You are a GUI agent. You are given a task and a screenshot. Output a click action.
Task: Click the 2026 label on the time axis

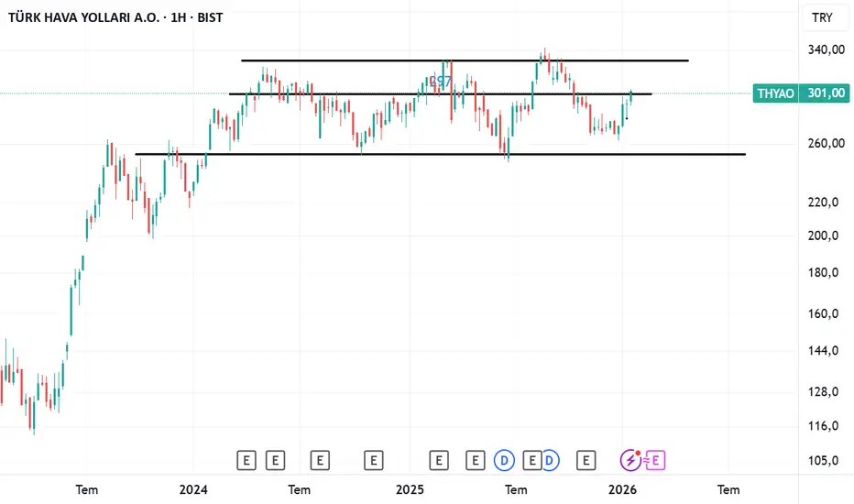click(x=622, y=489)
